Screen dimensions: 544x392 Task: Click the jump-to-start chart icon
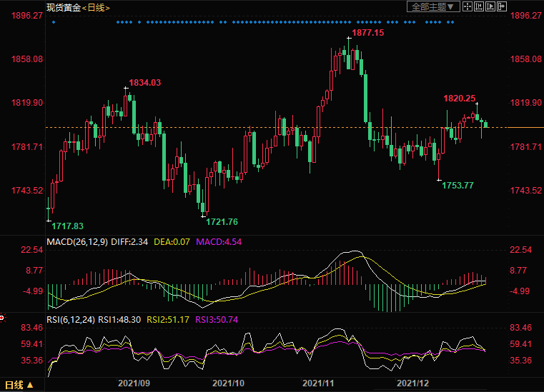(x=479, y=6)
